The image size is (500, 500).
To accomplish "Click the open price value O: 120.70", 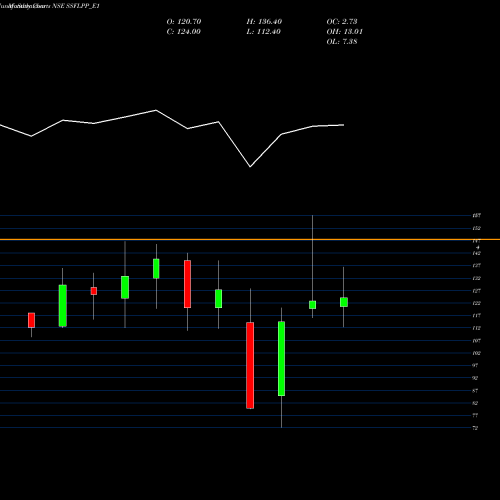I will click(x=184, y=22).
